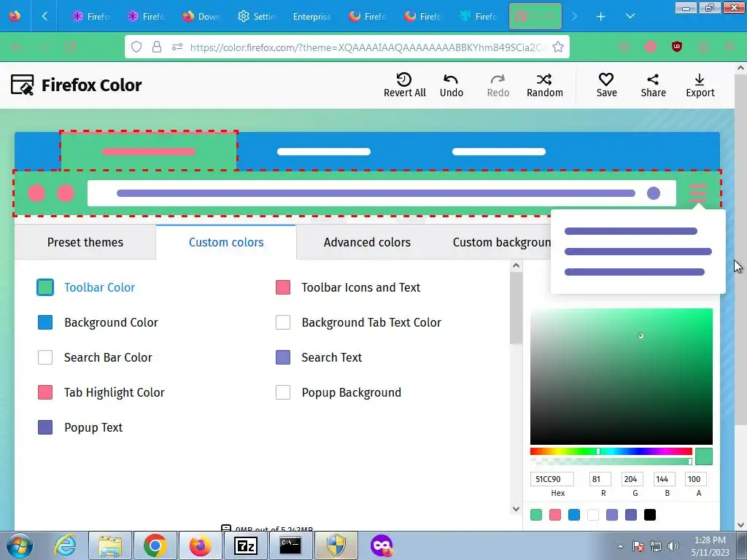Open the Windows Start menu
Image resolution: width=747 pixels, height=560 pixels.
tap(20, 545)
